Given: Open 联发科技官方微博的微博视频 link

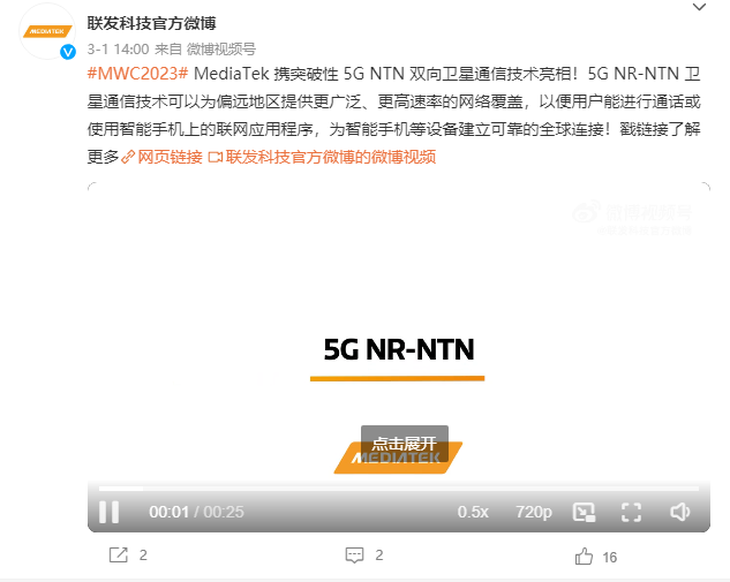Looking at the screenshot, I should click(322, 157).
